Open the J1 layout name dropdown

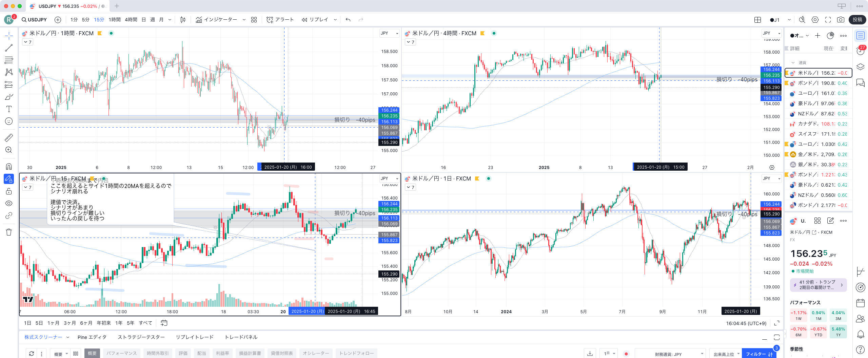[789, 20]
